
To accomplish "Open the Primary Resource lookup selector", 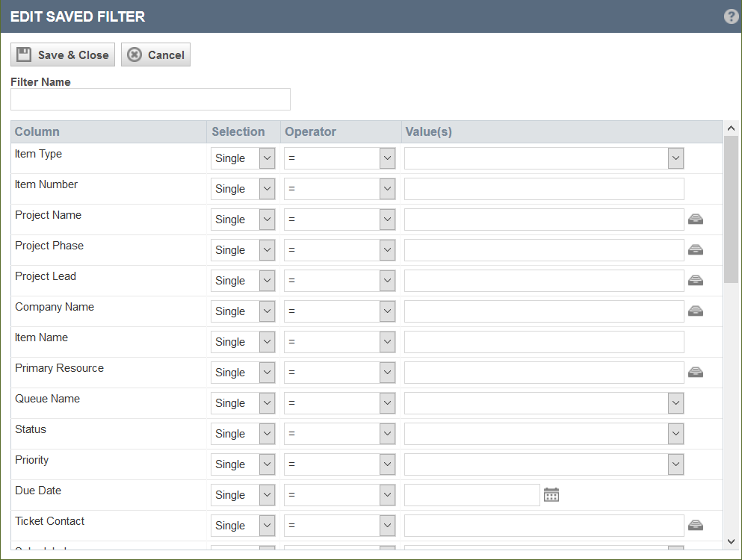I will pos(696,372).
